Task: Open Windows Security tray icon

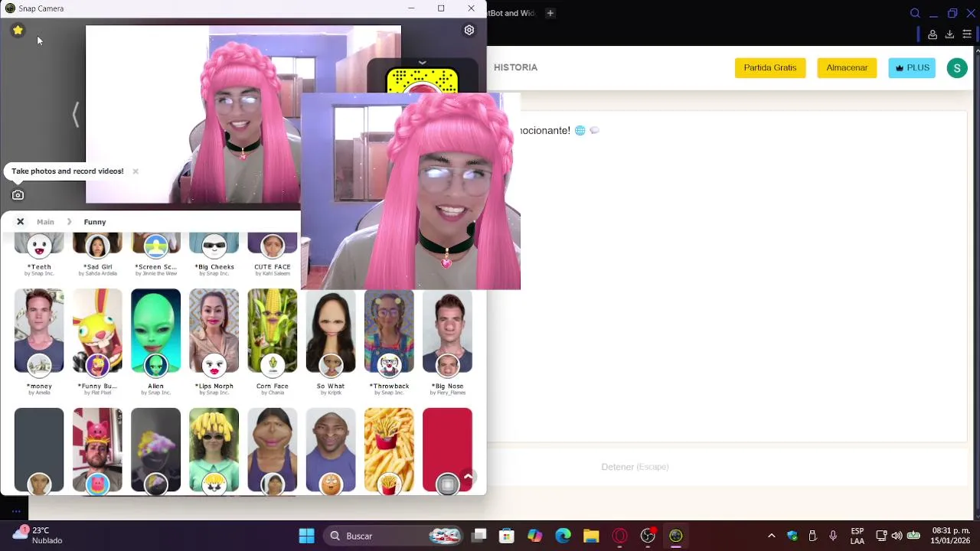Action: [x=792, y=536]
